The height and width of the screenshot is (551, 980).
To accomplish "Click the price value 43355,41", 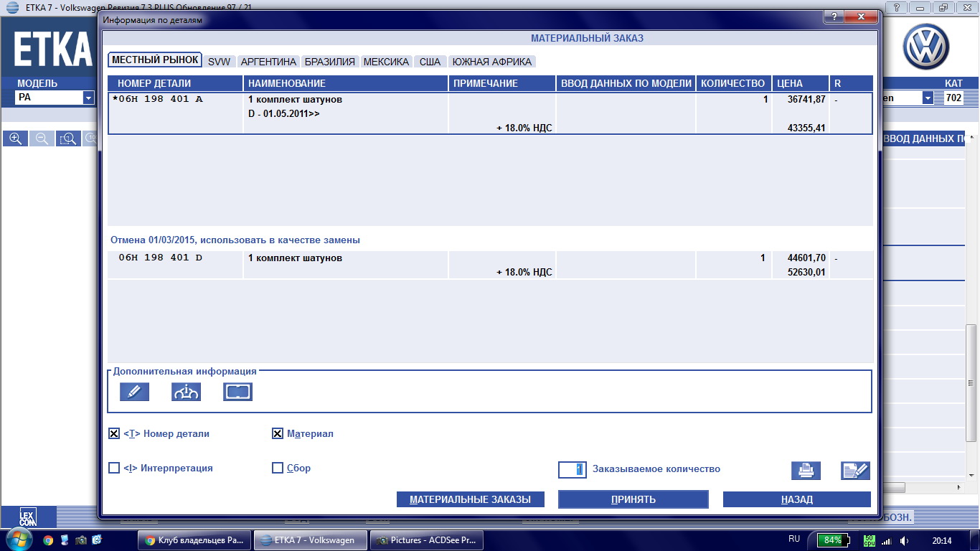I will (x=806, y=128).
